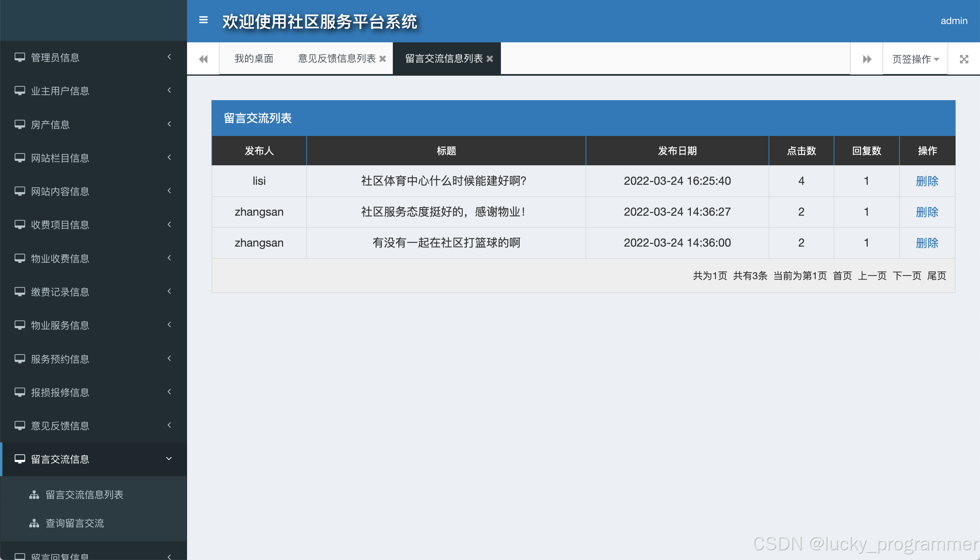Click the hamburger menu toggle icon

[x=203, y=20]
